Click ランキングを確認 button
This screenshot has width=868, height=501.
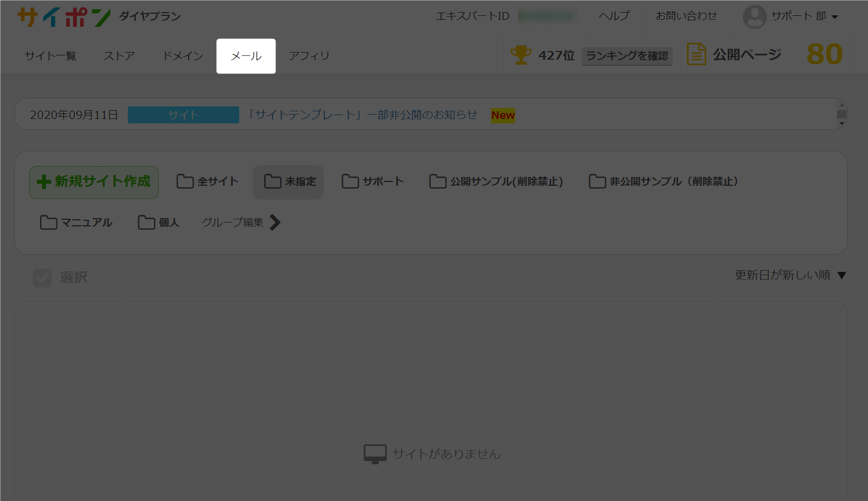click(x=627, y=56)
